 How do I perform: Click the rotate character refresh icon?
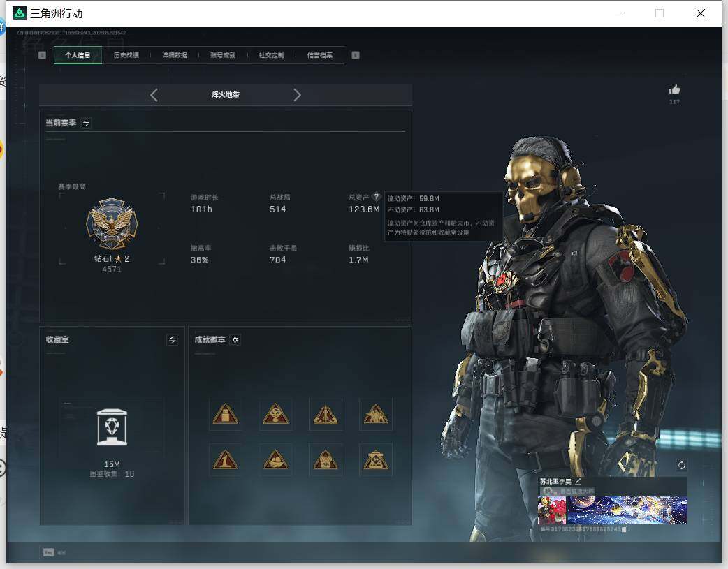point(682,465)
